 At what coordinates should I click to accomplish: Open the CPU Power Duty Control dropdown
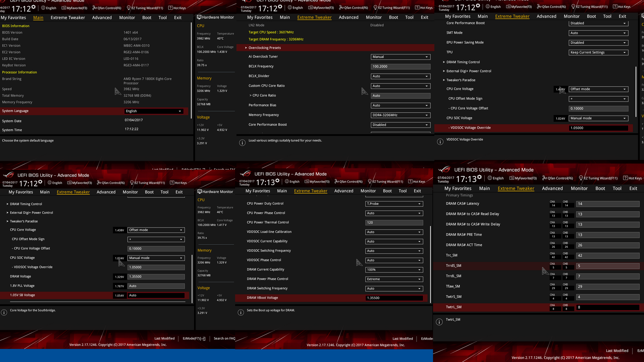click(394, 203)
